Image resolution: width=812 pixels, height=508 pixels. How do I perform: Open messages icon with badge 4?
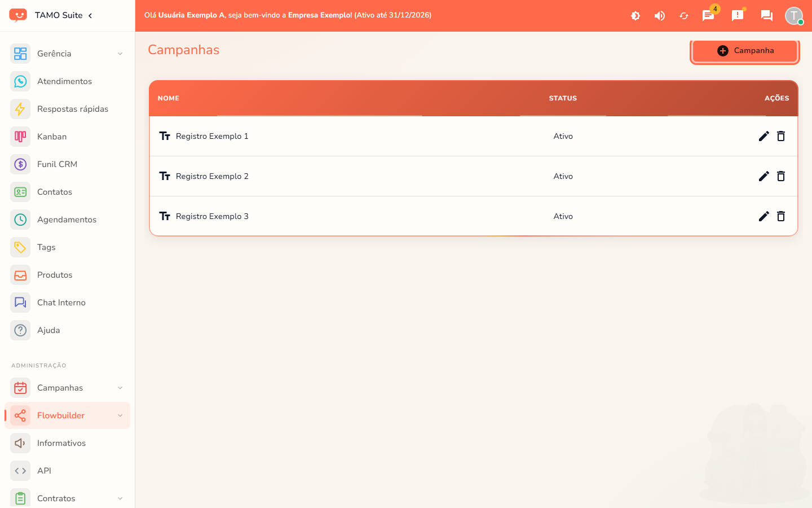709,15
